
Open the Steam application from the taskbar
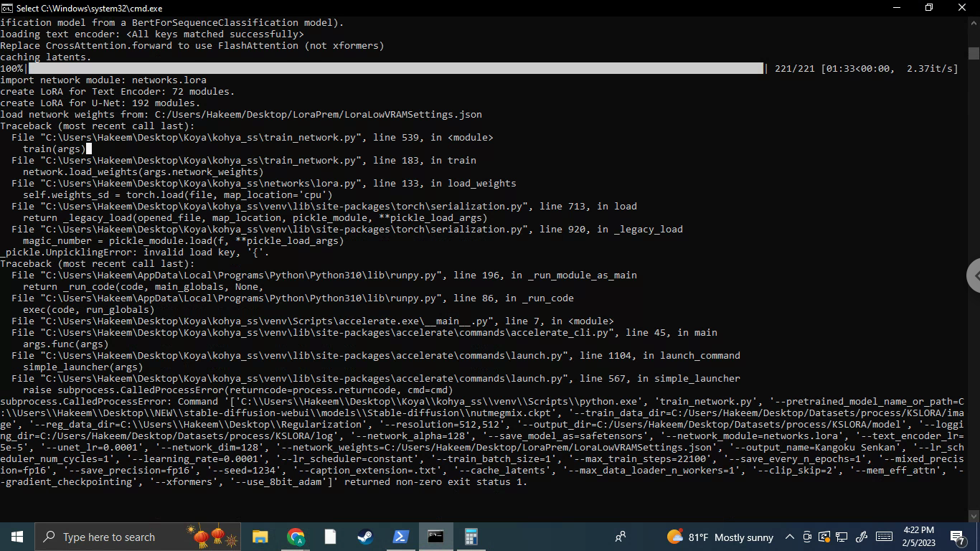click(365, 537)
